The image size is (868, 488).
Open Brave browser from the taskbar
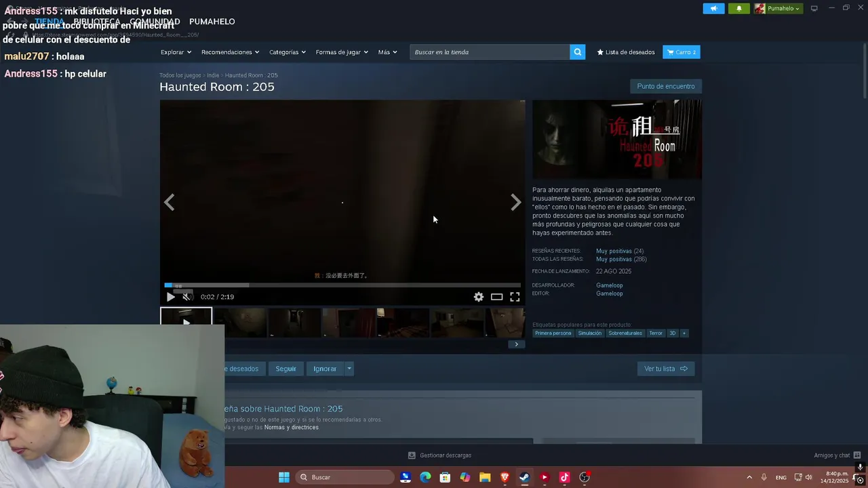point(505,477)
